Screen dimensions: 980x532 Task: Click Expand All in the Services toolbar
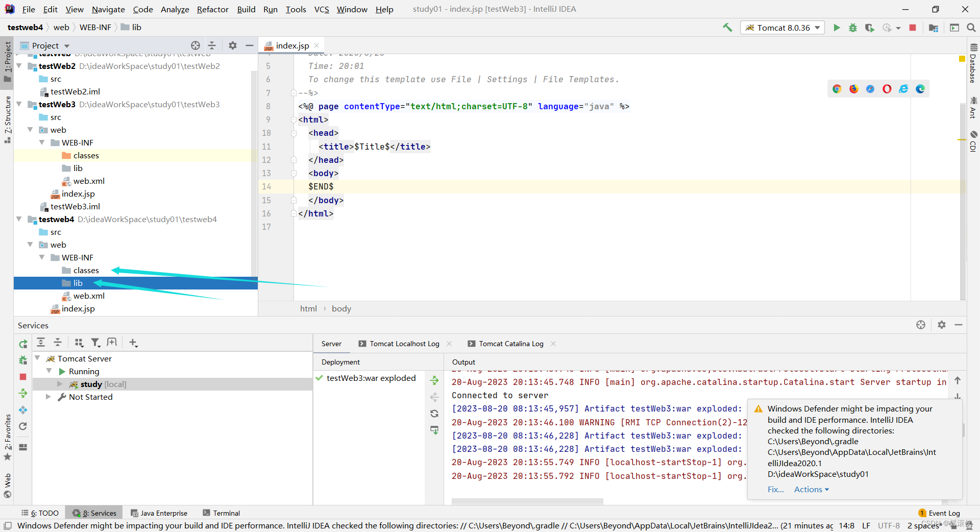(x=41, y=343)
